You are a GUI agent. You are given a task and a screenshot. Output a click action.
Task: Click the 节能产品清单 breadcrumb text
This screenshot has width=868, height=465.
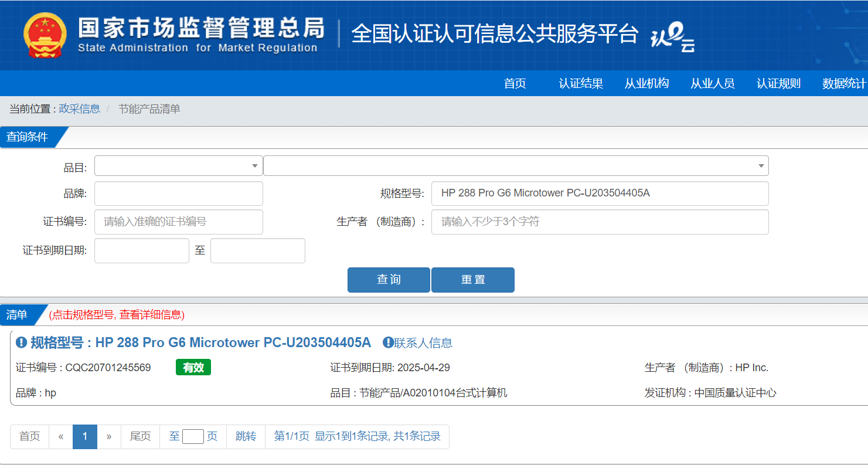click(149, 109)
